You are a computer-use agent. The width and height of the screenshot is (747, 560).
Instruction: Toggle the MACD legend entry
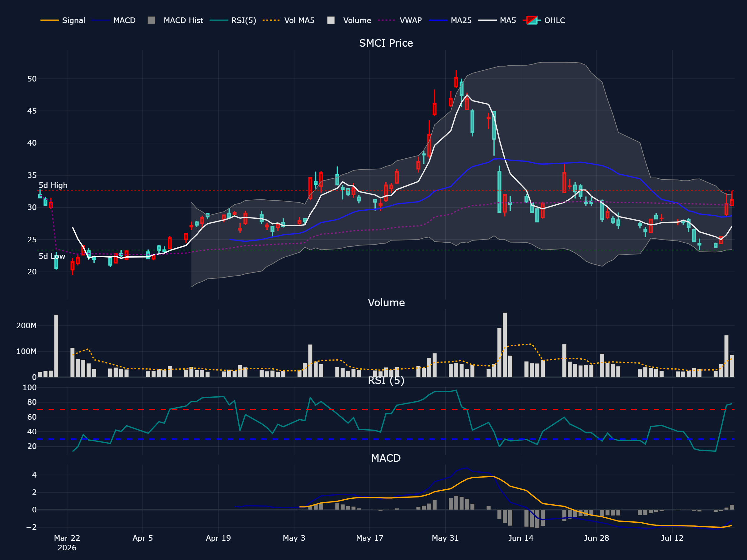click(114, 20)
